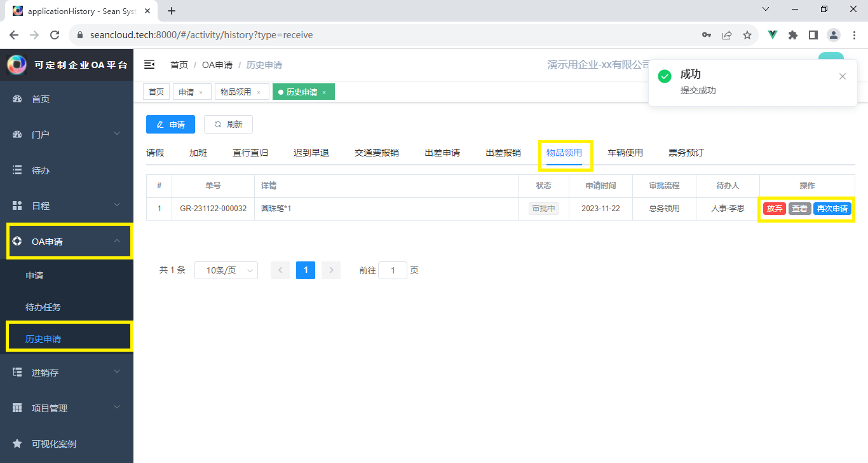The height and width of the screenshot is (463, 868).
Task: Go to next page arrow
Action: pyautogui.click(x=331, y=270)
